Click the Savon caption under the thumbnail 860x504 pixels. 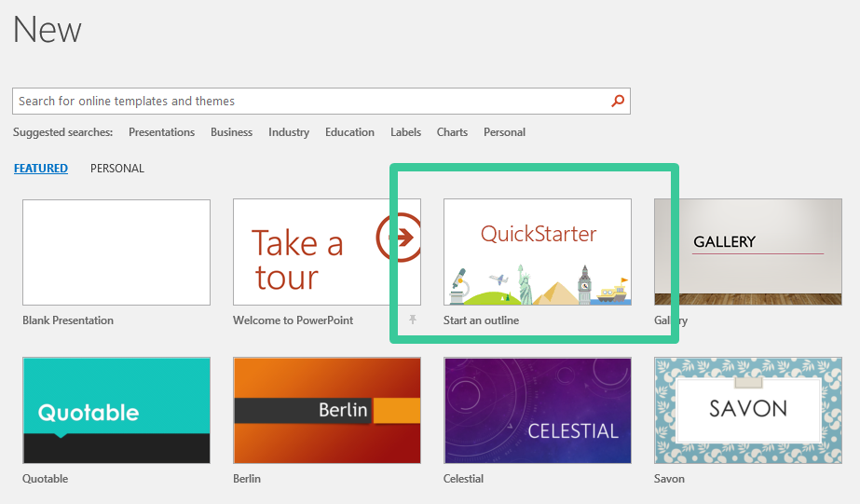(669, 479)
